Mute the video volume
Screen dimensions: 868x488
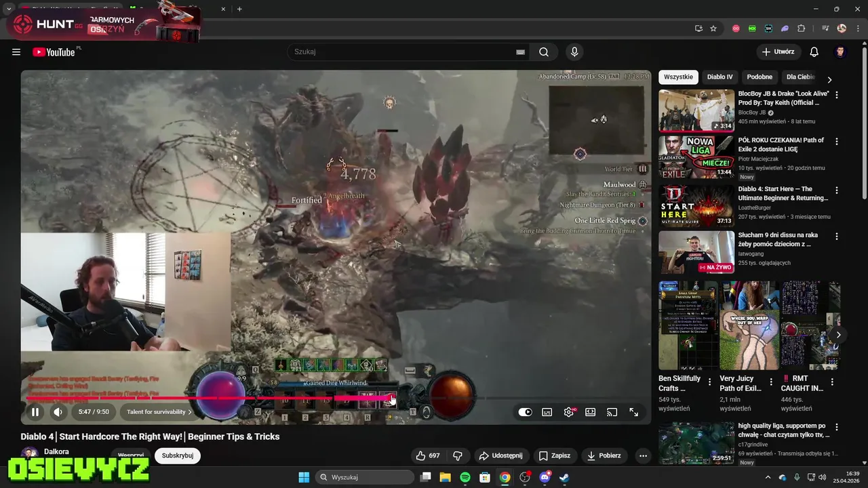pos(58,411)
